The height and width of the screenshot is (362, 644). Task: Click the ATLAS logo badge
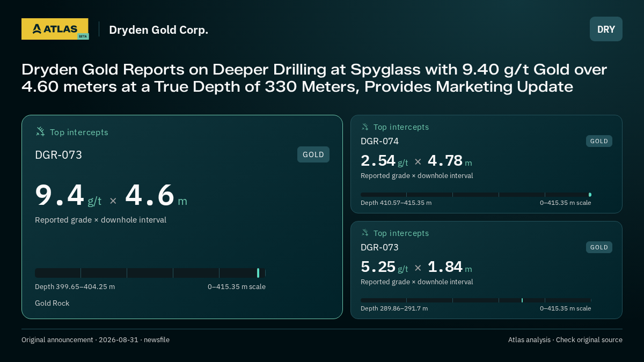(55, 29)
